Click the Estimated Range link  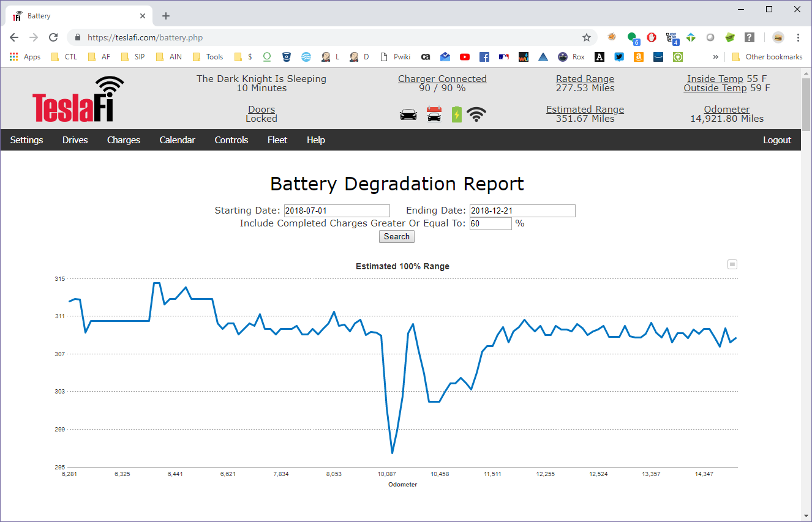tap(585, 110)
